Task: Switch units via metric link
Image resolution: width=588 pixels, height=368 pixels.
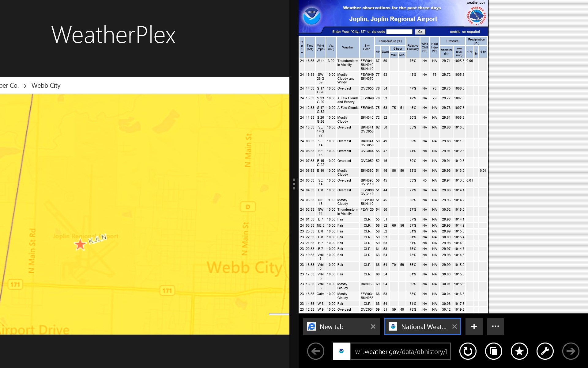Action: 455,32
